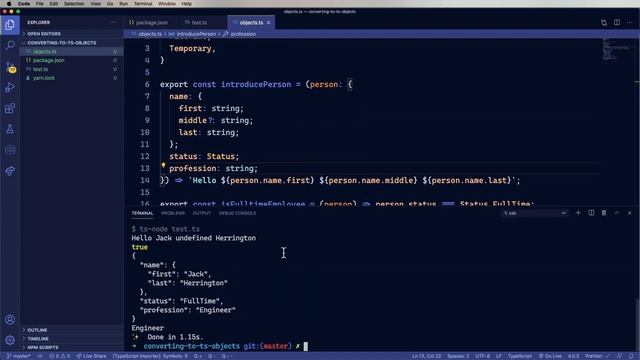Switch to the Debug Console tab
The image size is (640, 360).
point(237,213)
